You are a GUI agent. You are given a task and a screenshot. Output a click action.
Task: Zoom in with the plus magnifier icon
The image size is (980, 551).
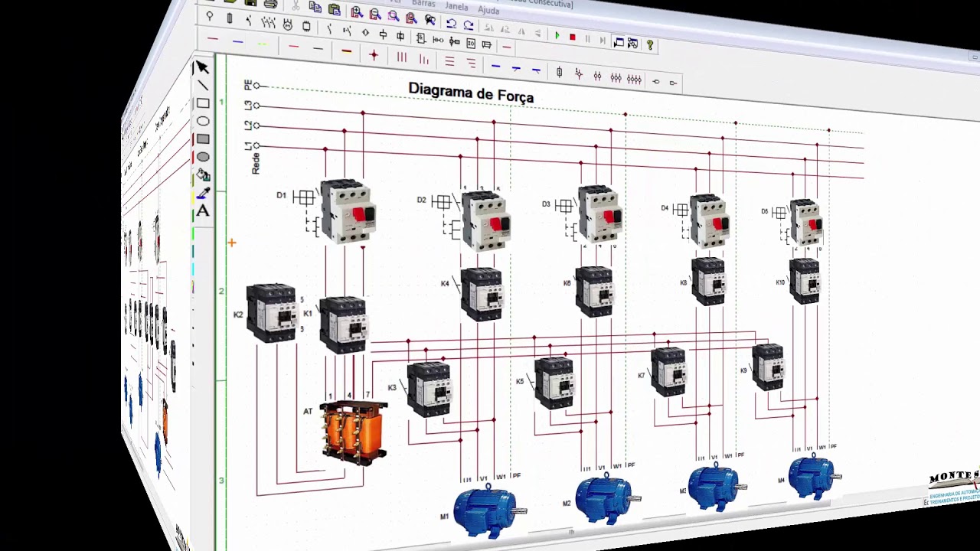(357, 12)
